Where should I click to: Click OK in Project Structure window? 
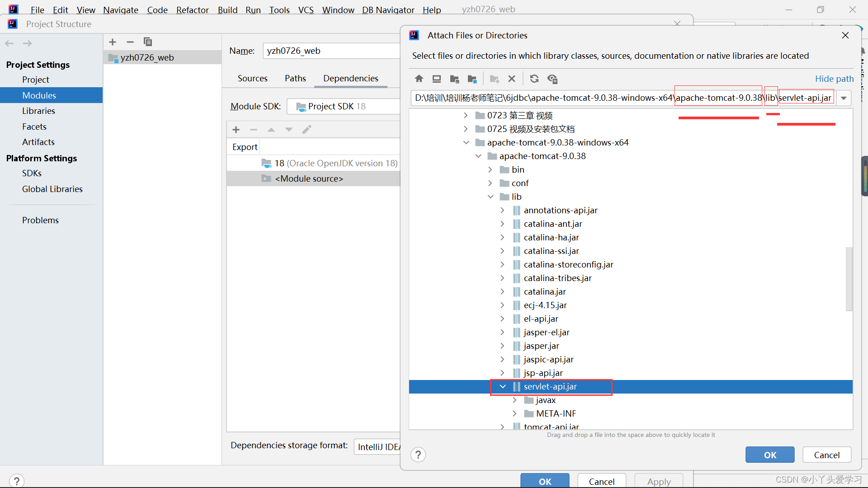coord(545,481)
